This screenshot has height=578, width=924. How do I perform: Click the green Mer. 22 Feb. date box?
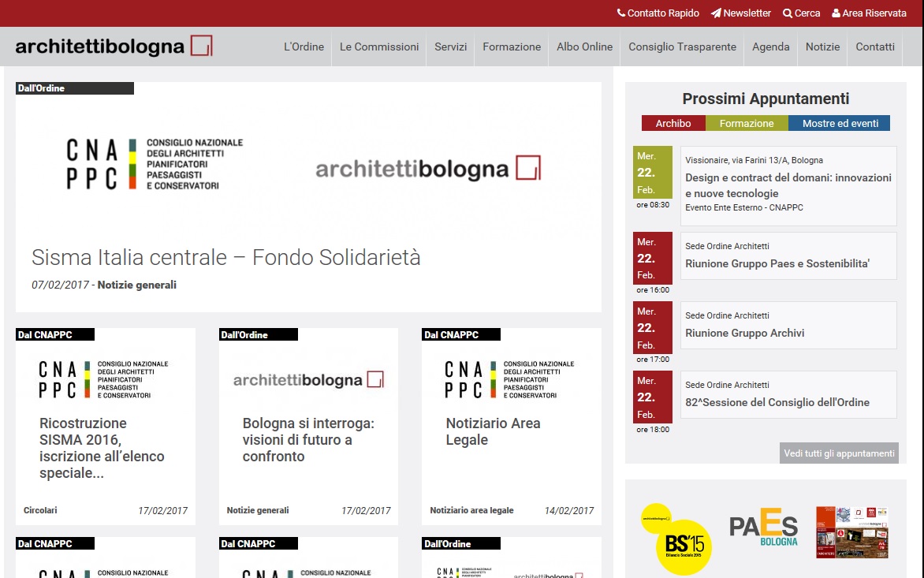click(x=652, y=172)
